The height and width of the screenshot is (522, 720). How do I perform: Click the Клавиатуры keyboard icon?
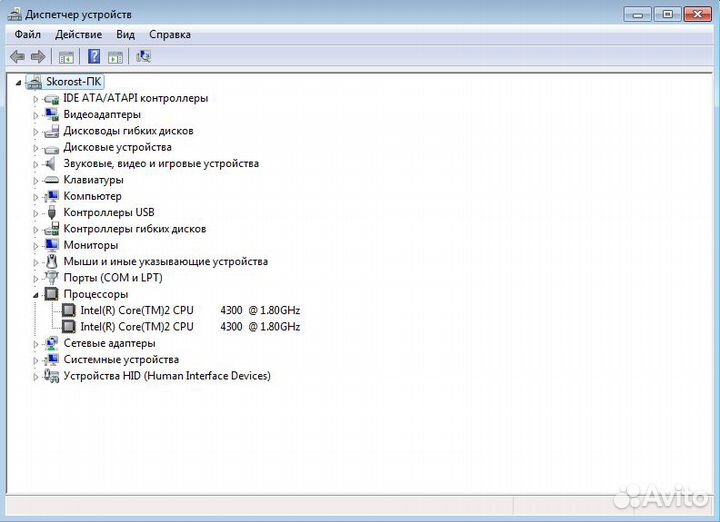[x=52, y=180]
